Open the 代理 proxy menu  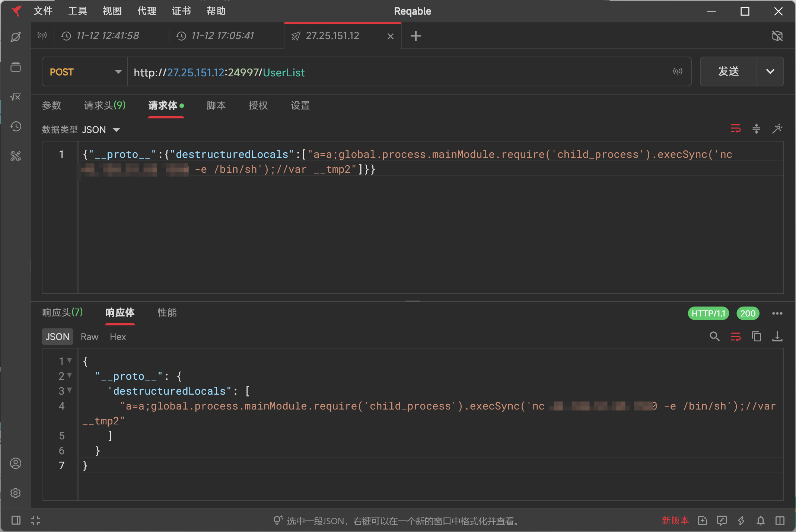coord(147,11)
